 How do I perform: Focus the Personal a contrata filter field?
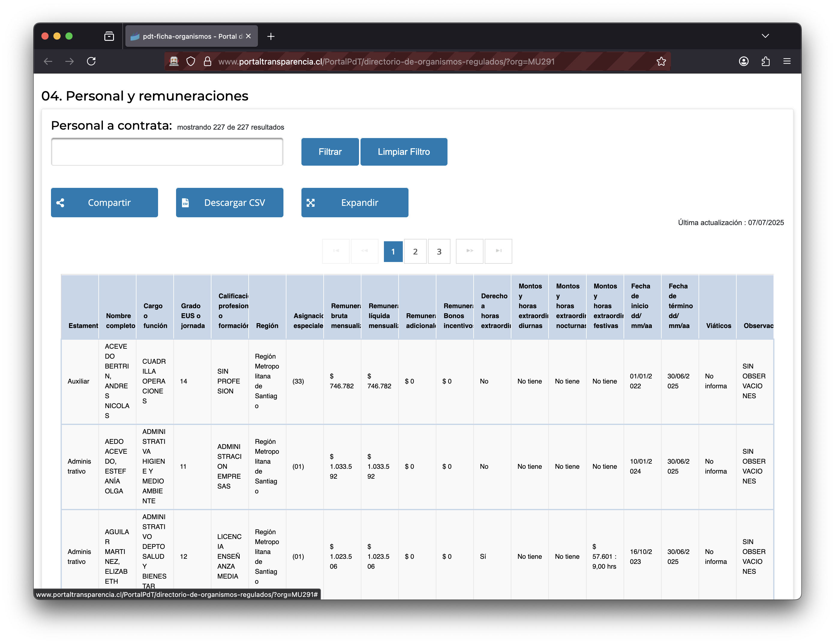167,152
